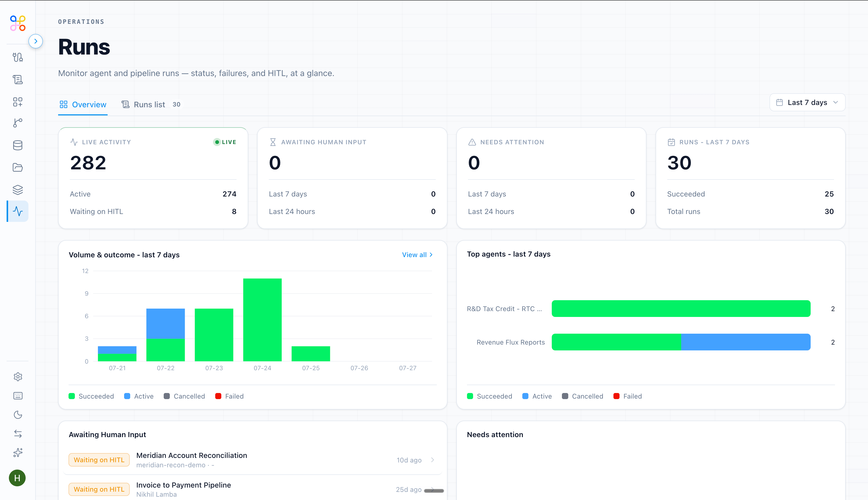
Task: Click Waiting on HITL badge for Invoice row
Action: click(x=99, y=489)
